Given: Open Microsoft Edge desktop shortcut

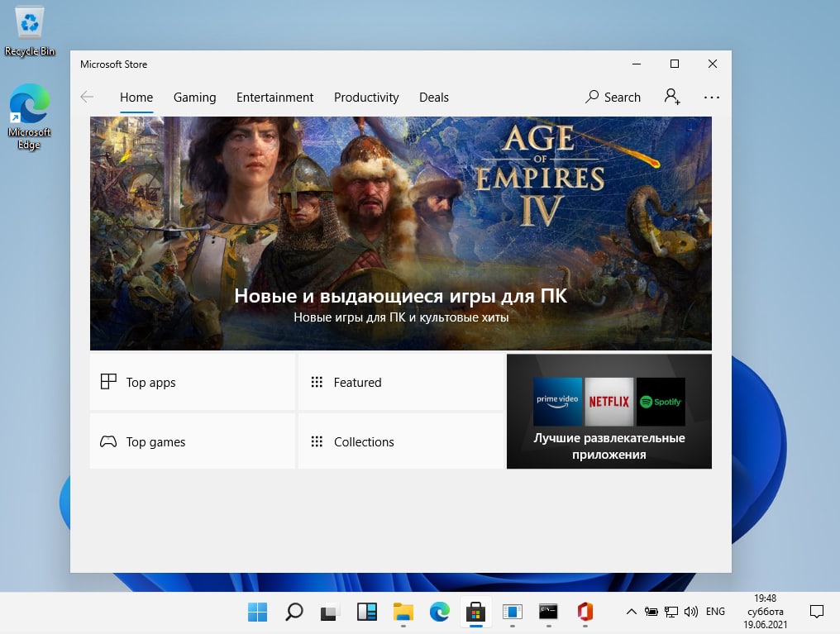Looking at the screenshot, I should [29, 117].
